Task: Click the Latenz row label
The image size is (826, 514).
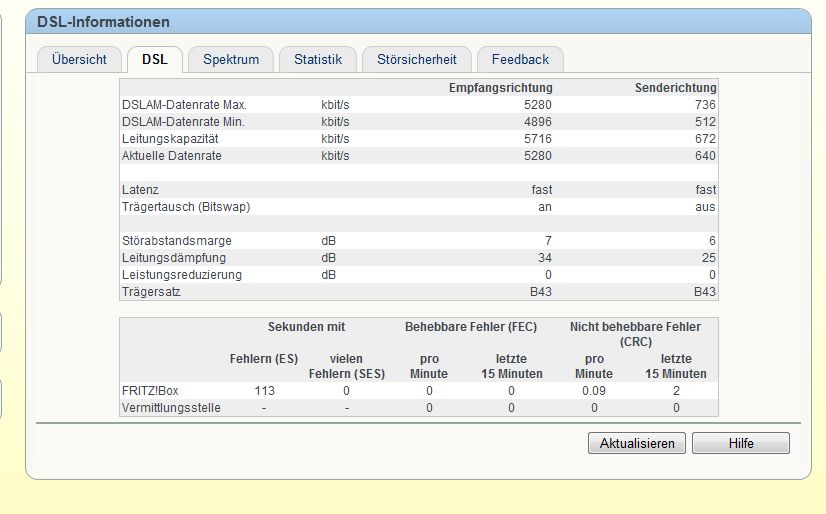Action: pyautogui.click(x=140, y=190)
